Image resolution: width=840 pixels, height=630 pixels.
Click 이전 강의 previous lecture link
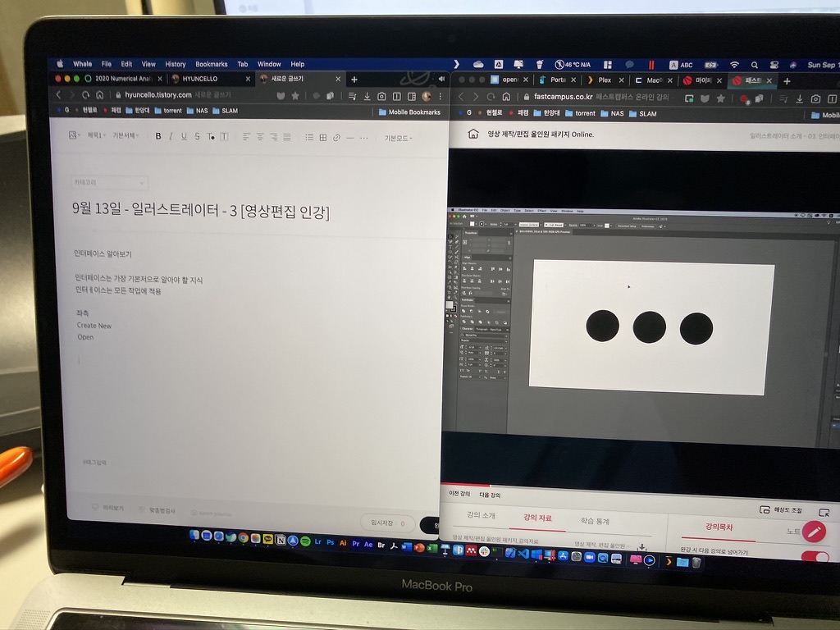click(x=459, y=493)
